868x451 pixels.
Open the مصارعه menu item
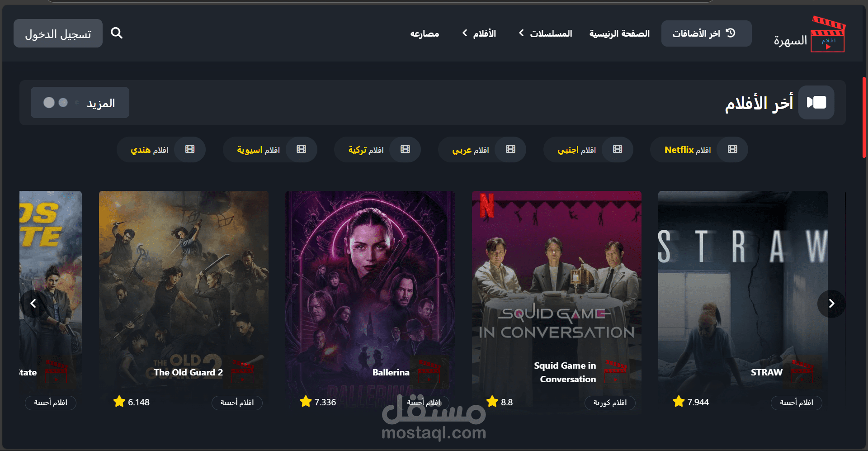coord(425,33)
